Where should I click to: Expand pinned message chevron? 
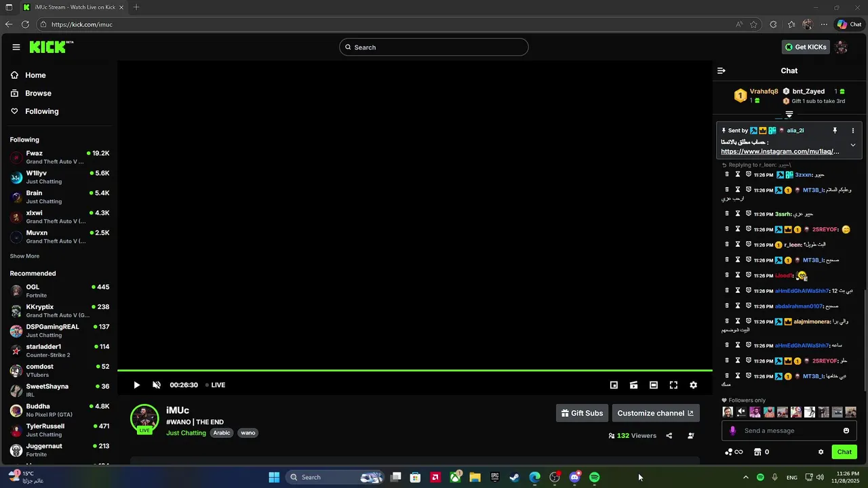coord(853,145)
